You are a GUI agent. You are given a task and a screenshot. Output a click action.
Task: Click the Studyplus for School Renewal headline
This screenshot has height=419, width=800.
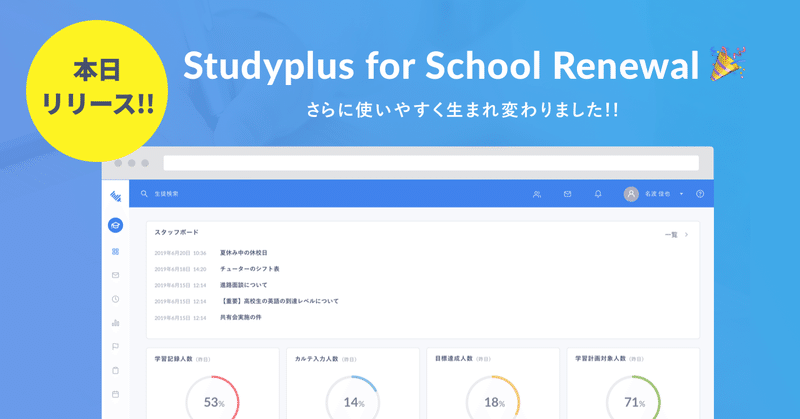[441, 66]
